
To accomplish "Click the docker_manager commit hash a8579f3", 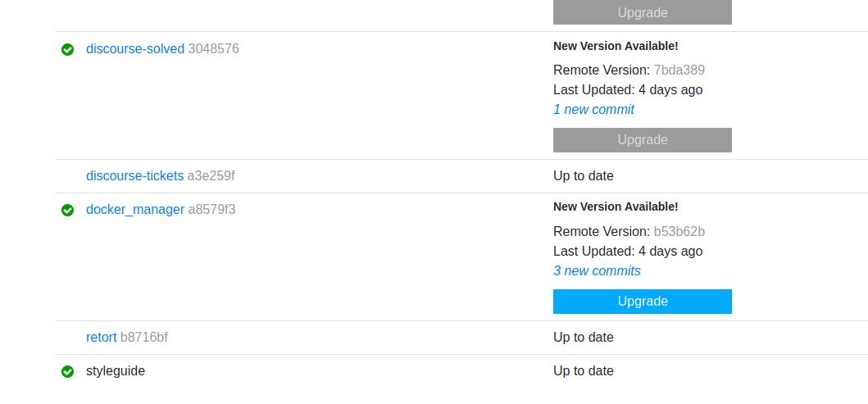I will (211, 210).
